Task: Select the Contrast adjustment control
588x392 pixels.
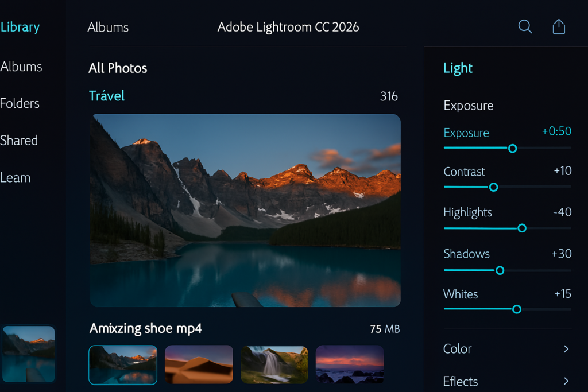Action: [x=493, y=187]
